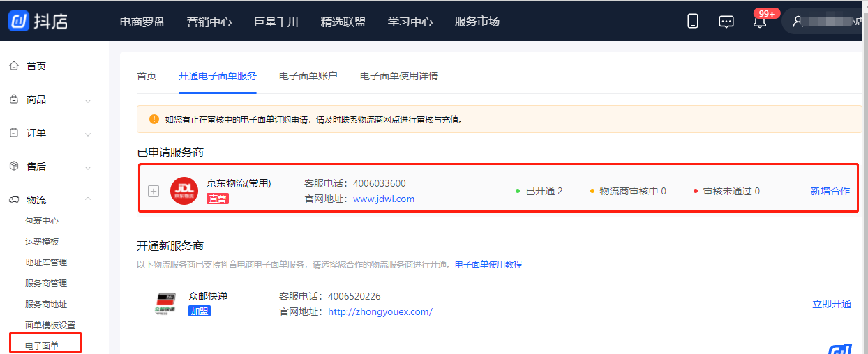Select 首页 in the left sidebar
The width and height of the screenshot is (868, 354).
coord(36,66)
